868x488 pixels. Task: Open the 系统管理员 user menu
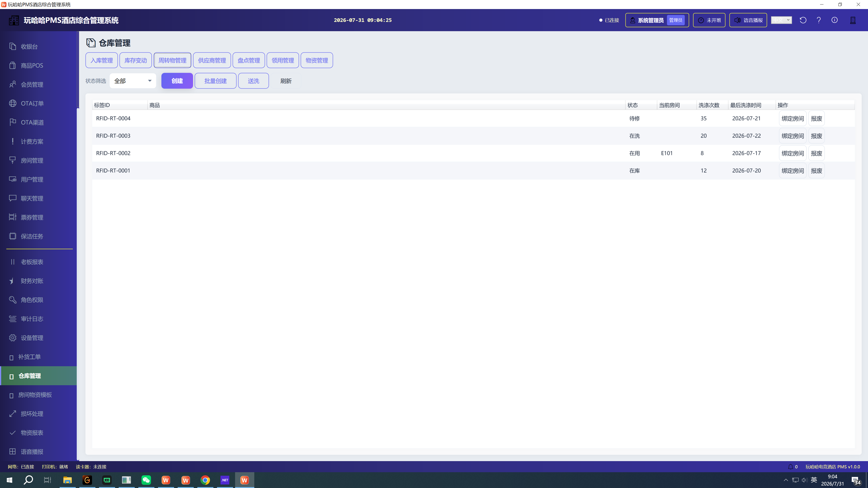[657, 20]
